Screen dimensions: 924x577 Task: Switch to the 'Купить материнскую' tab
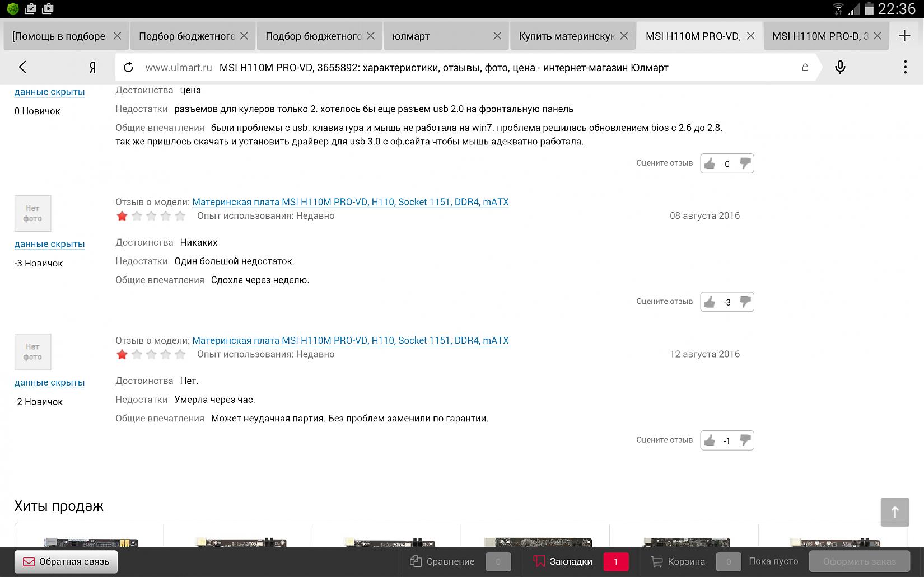click(572, 36)
